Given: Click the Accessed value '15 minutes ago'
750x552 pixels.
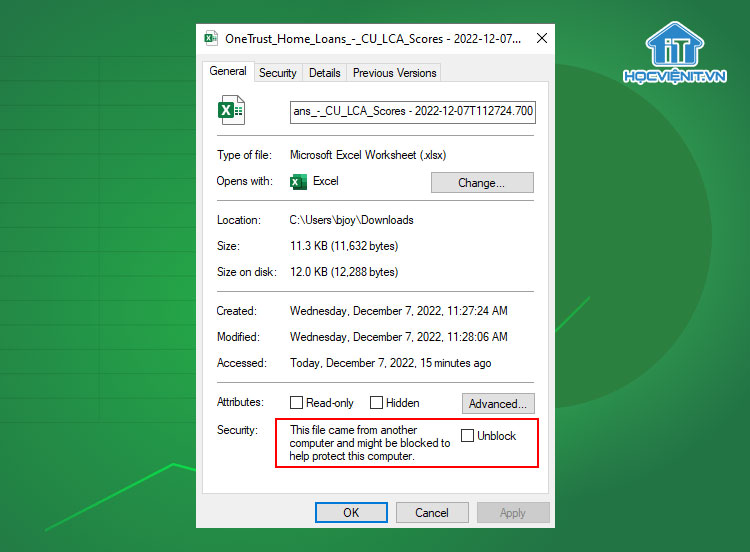Looking at the screenshot, I should pyautogui.click(x=390, y=363).
